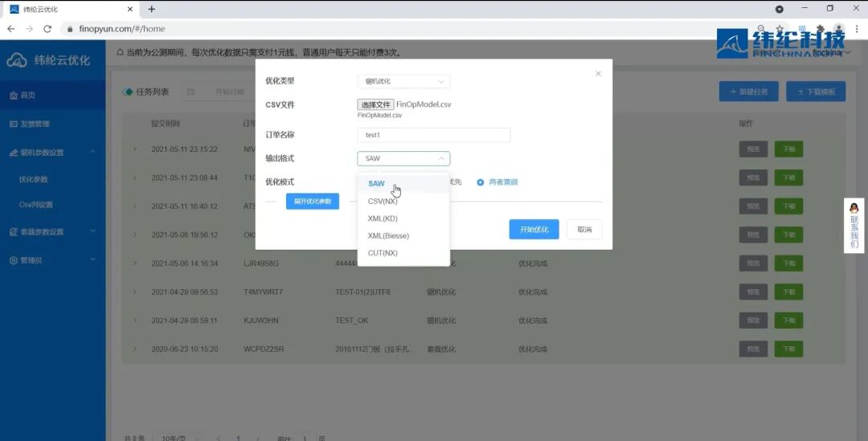
Task: Click order number T4MYWRT7
Action: pyautogui.click(x=263, y=292)
